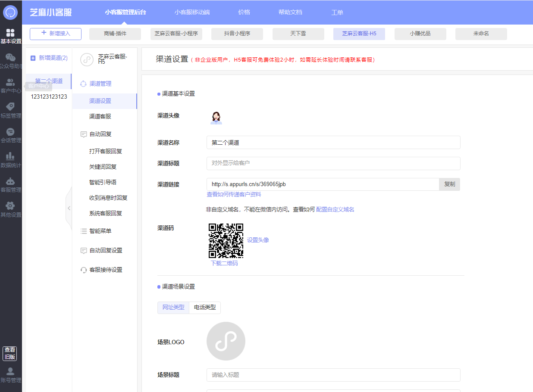Open the 价格 top navigation item

pos(244,12)
